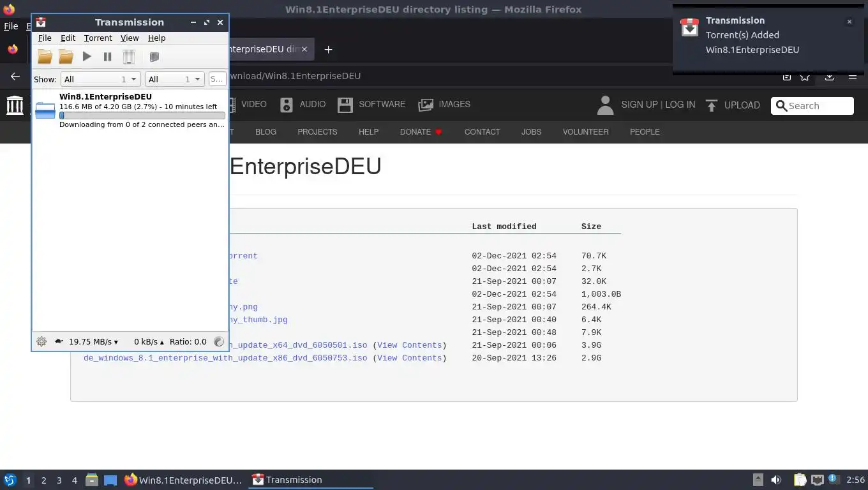This screenshot has width=868, height=490.
Task: Start the torrent with the play button
Action: (x=87, y=57)
